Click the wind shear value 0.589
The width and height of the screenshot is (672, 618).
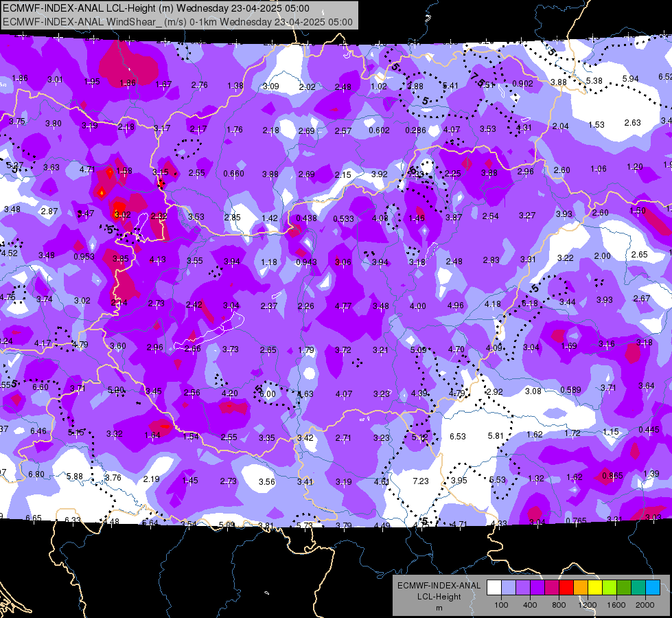[570, 390]
